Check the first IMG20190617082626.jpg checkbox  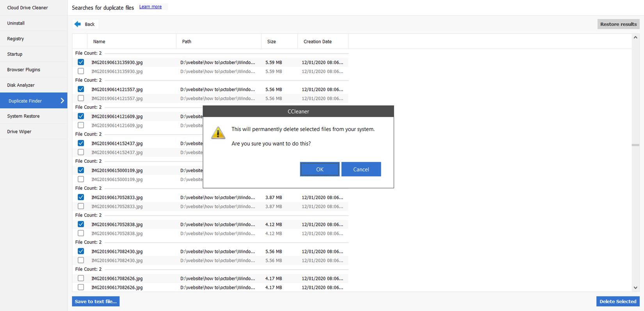[x=81, y=278]
